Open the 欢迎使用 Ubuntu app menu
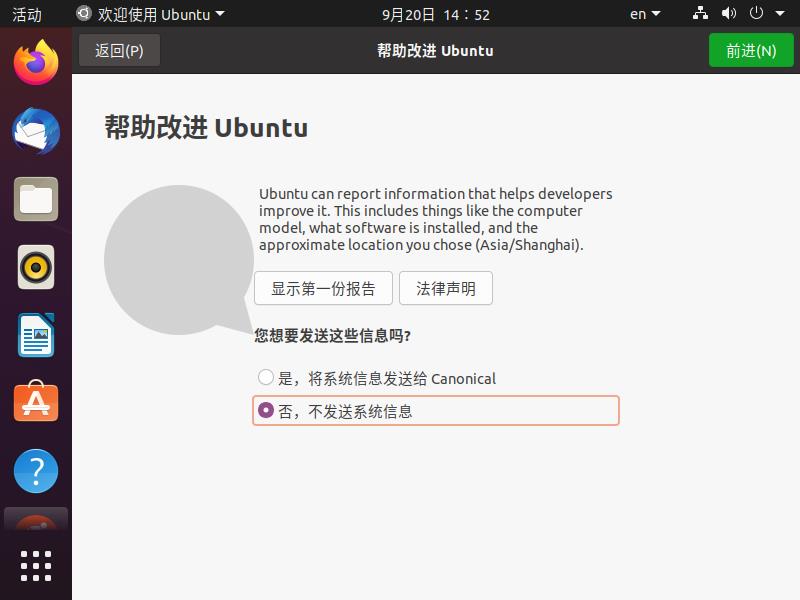The height and width of the screenshot is (600, 800). 151,14
